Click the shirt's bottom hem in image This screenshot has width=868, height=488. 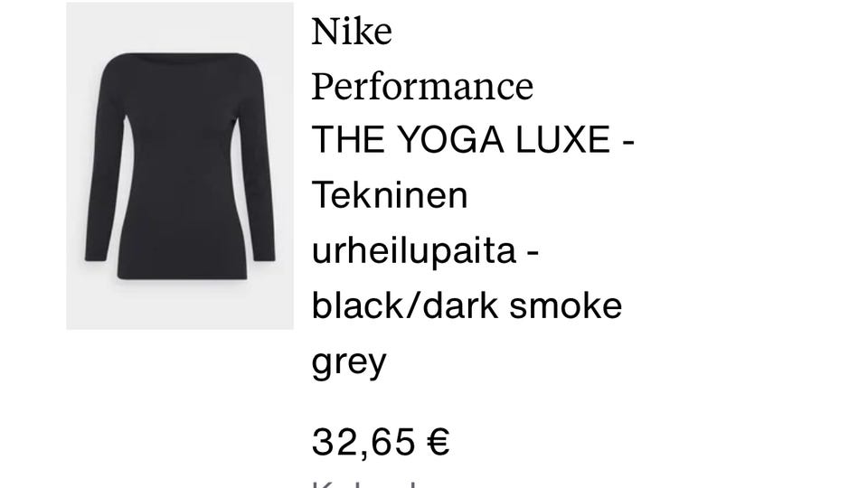pyautogui.click(x=182, y=274)
